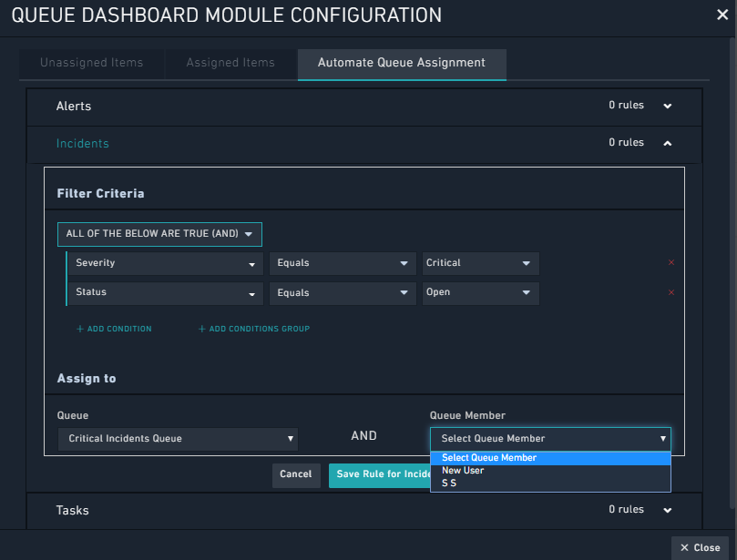Expand the Alerts section chevron

pyautogui.click(x=668, y=107)
